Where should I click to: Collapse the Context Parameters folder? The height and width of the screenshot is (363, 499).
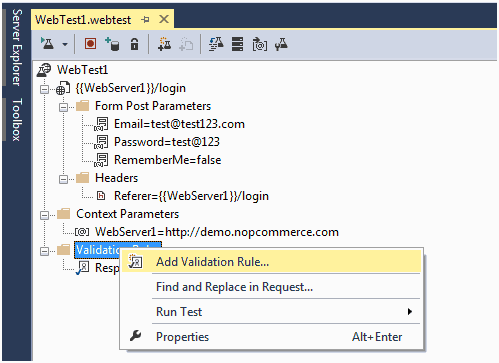click(44, 215)
